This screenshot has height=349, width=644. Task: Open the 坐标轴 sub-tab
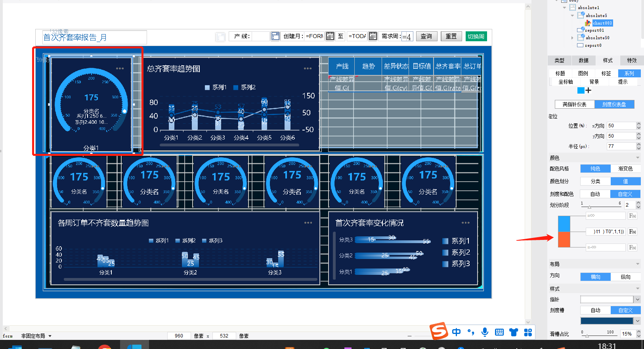click(x=566, y=82)
